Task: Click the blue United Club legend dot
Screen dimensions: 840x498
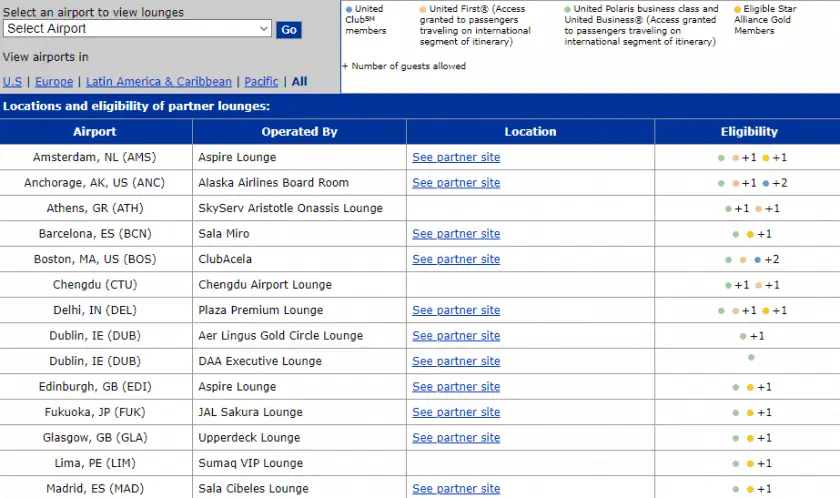Action: click(x=349, y=9)
